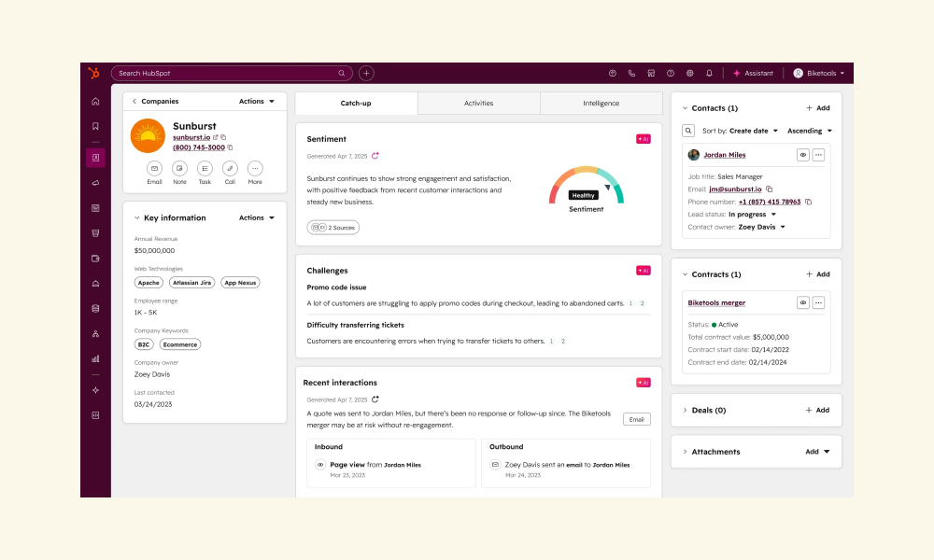Viewport: 934px width, 560px height.
Task: Collapse the Contracts (1) section
Action: tap(685, 274)
